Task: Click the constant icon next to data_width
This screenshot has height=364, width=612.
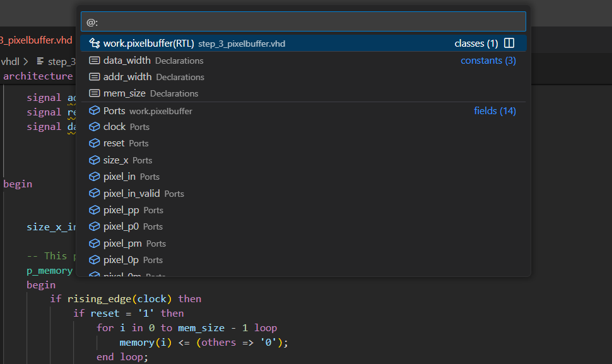Action: click(x=95, y=61)
